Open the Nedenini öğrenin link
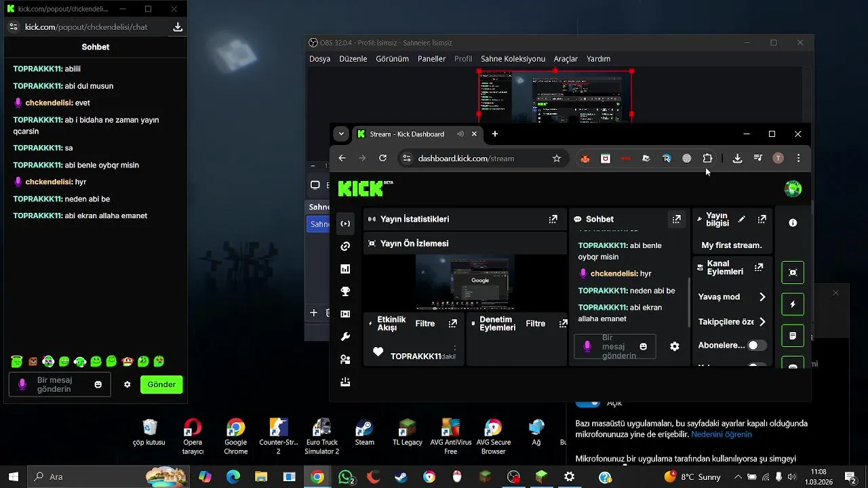This screenshot has width=868, height=488. [x=722, y=434]
